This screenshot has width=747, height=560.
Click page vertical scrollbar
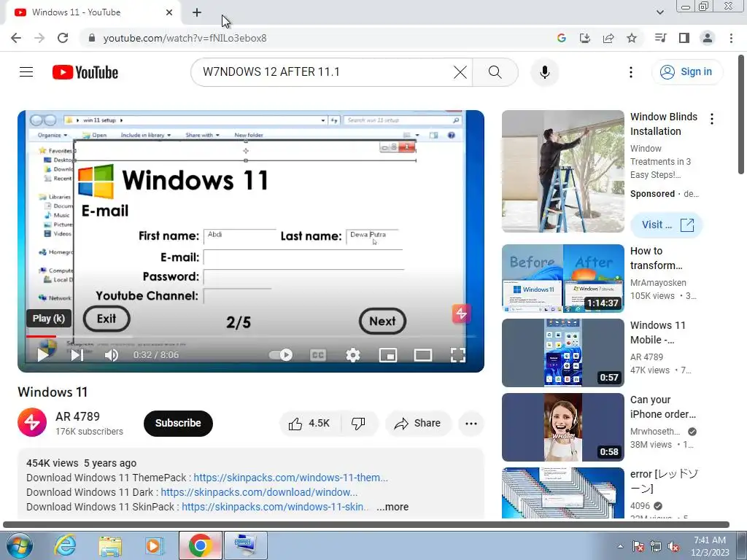tap(742, 114)
